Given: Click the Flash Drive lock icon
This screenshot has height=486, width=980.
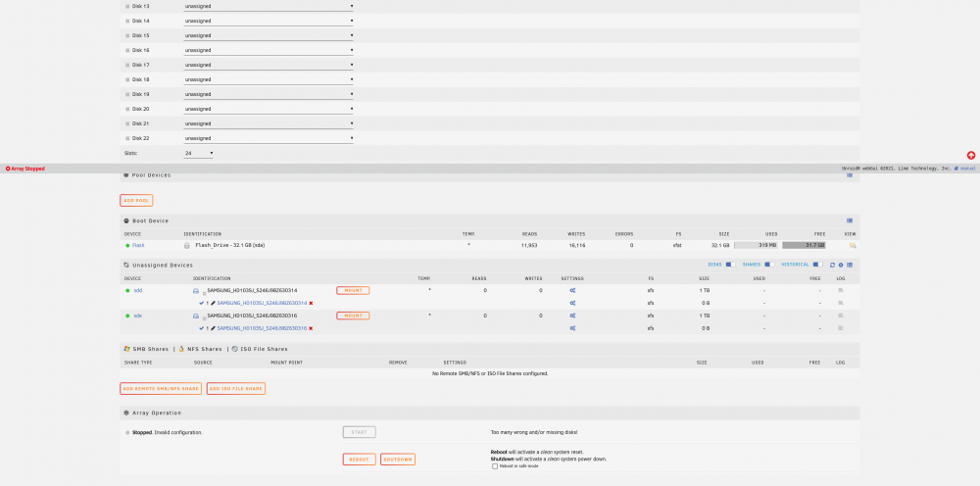Looking at the screenshot, I should pos(187,246).
